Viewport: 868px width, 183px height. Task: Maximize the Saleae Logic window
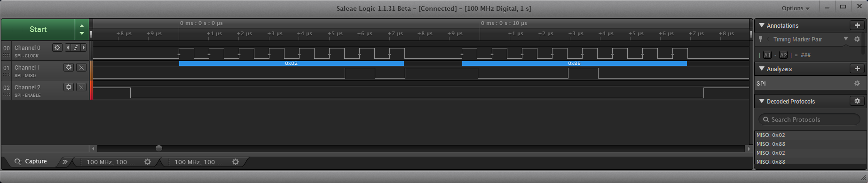click(843, 7)
